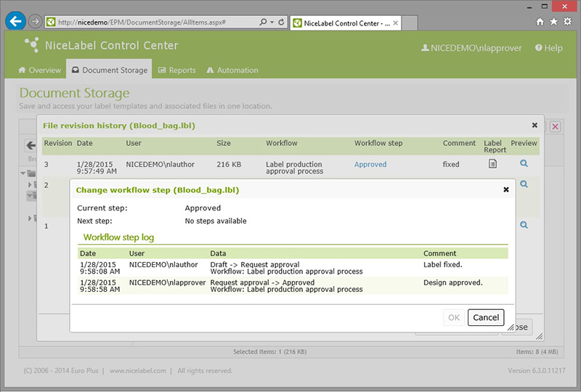Click the NICEDEMO\nlapprover user account
The image size is (581, 392).
(471, 48)
